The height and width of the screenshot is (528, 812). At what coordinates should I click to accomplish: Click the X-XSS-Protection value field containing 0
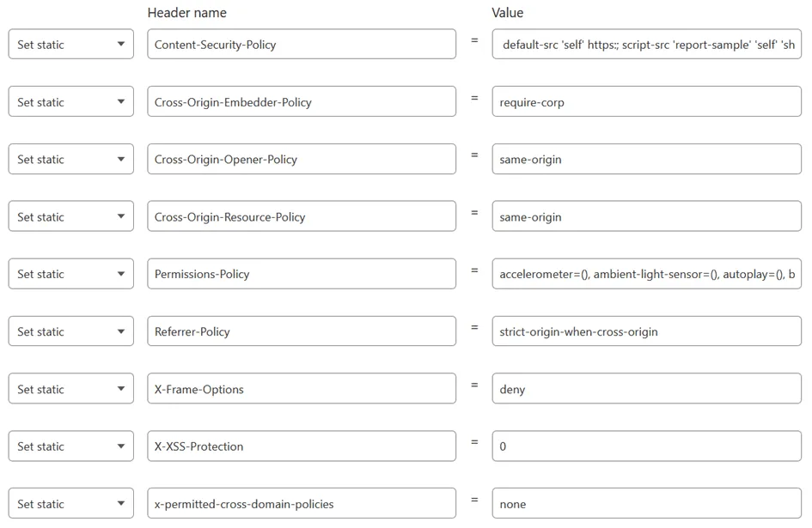pos(646,446)
